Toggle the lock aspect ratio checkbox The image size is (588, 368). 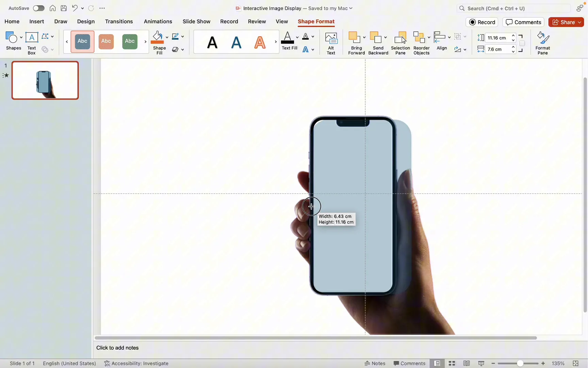coord(522,43)
